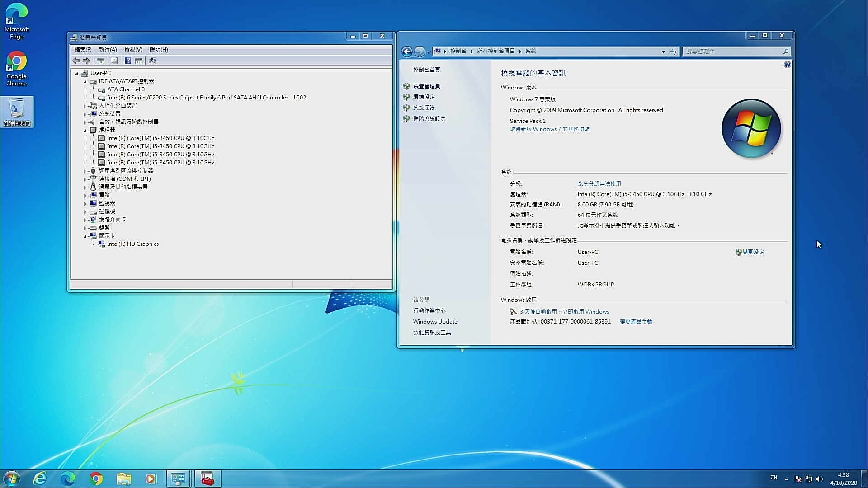Toggle console tree button in Device Manager toolbar
This screenshot has width=868, height=488.
(100, 61)
